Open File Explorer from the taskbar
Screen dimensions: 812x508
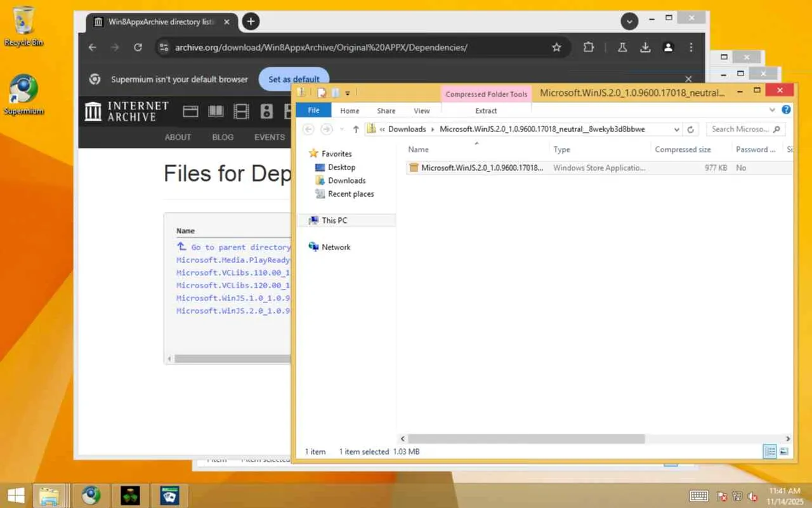[50, 495]
